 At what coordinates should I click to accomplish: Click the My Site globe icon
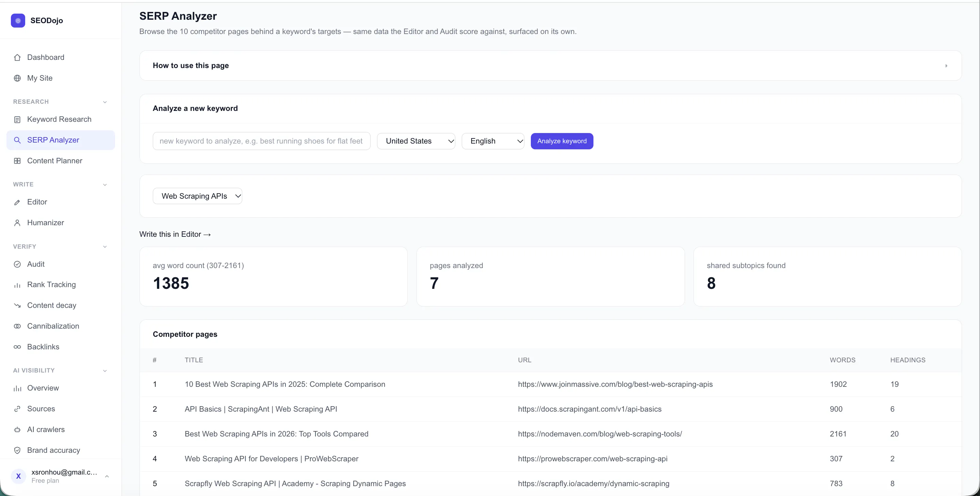pyautogui.click(x=17, y=78)
